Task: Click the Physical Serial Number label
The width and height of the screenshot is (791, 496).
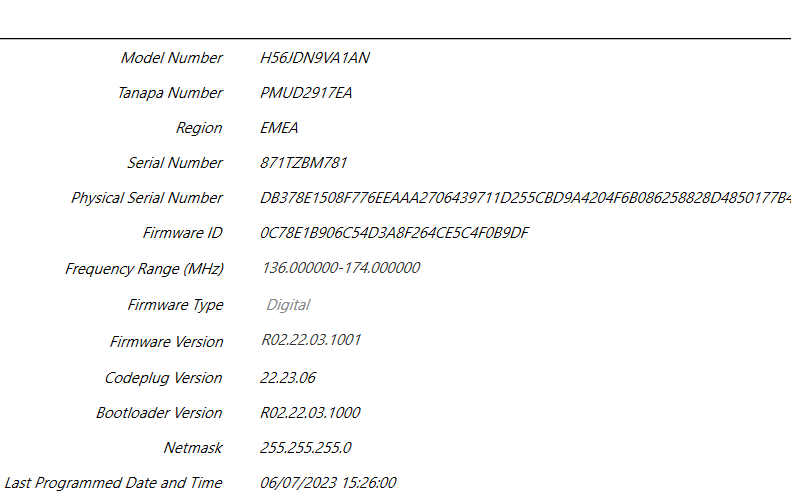Action: point(146,198)
